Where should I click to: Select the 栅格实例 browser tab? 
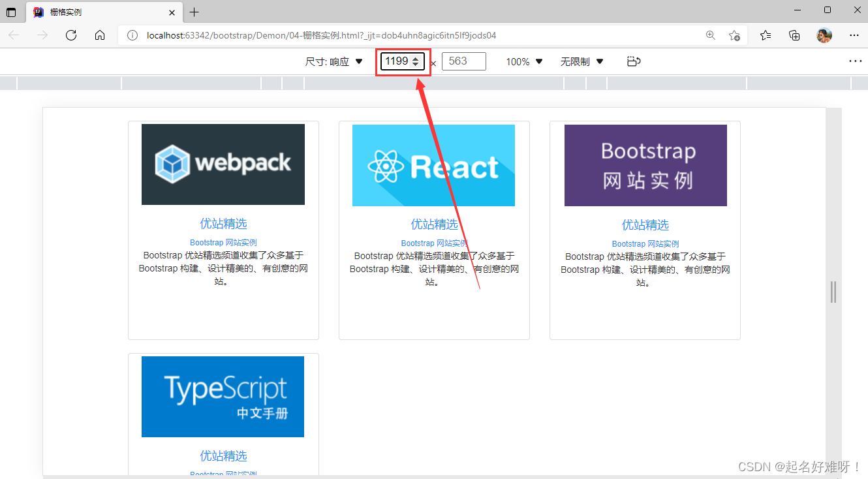[x=104, y=12]
